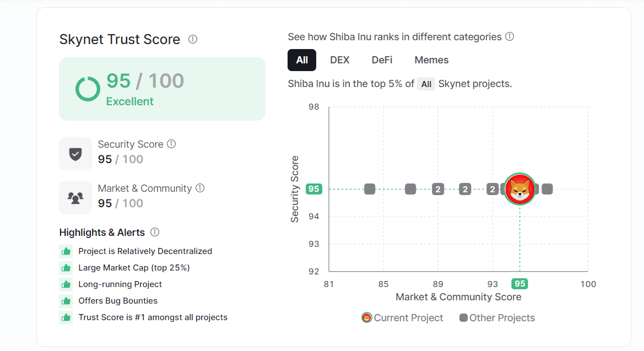Click the shield icon beside Security Score
Image resolution: width=644 pixels, height=351 pixels.
point(75,154)
